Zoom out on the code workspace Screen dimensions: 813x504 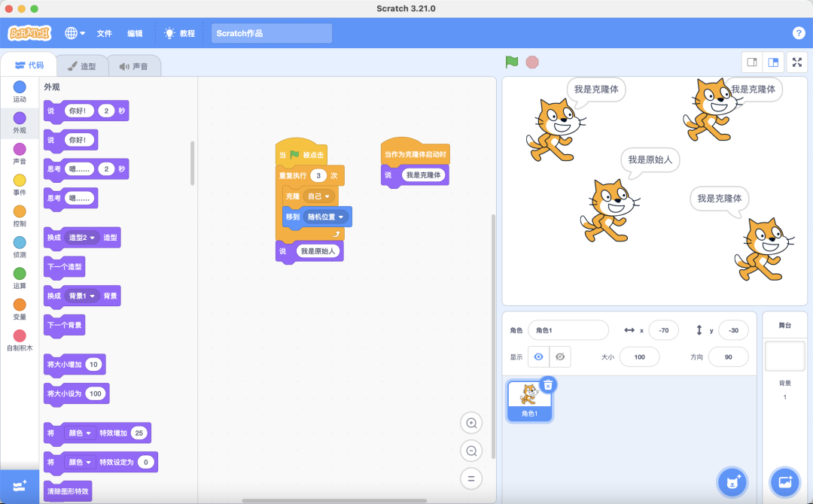tap(471, 451)
